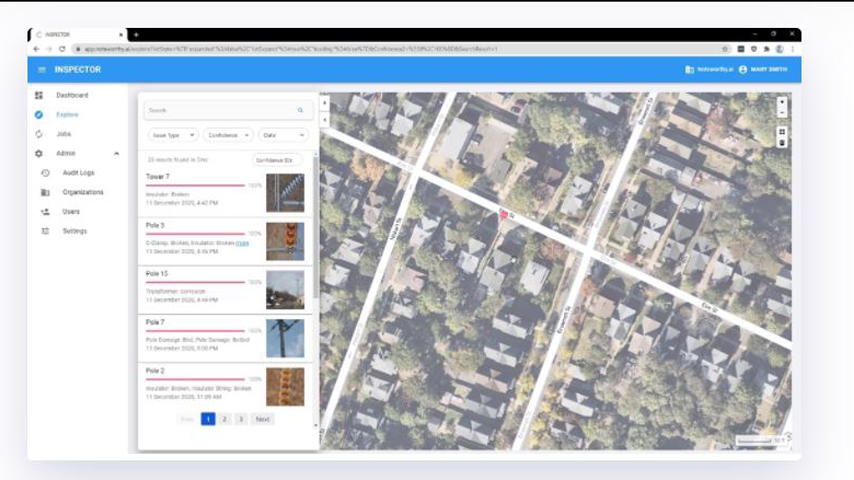Bookmark page with the star icon
Screen dimensions: 854x480
(725, 48)
